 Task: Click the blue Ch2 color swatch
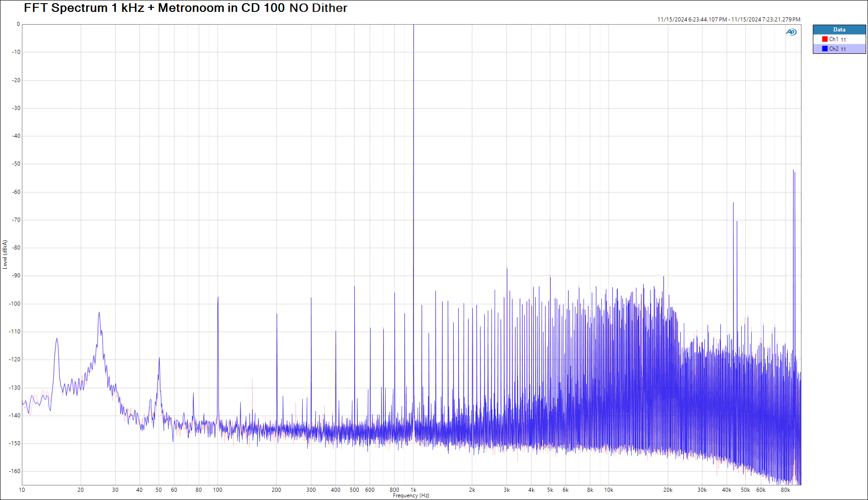[x=825, y=49]
